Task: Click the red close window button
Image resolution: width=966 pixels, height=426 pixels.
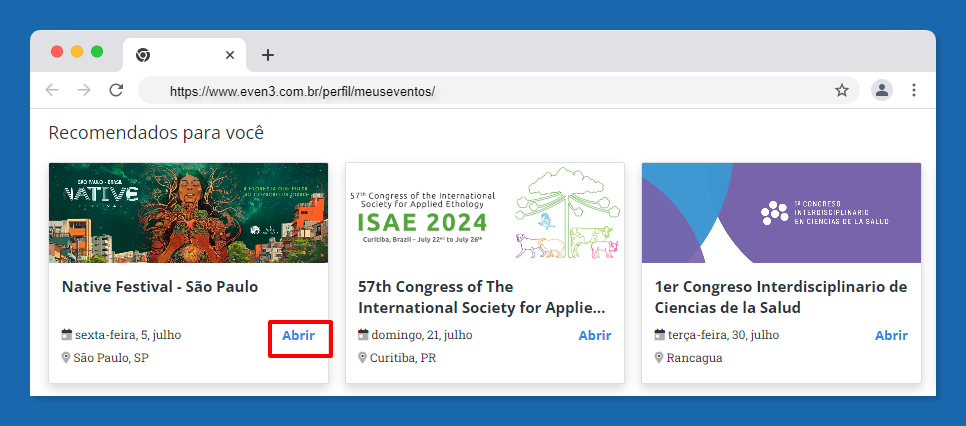Action: click(57, 52)
